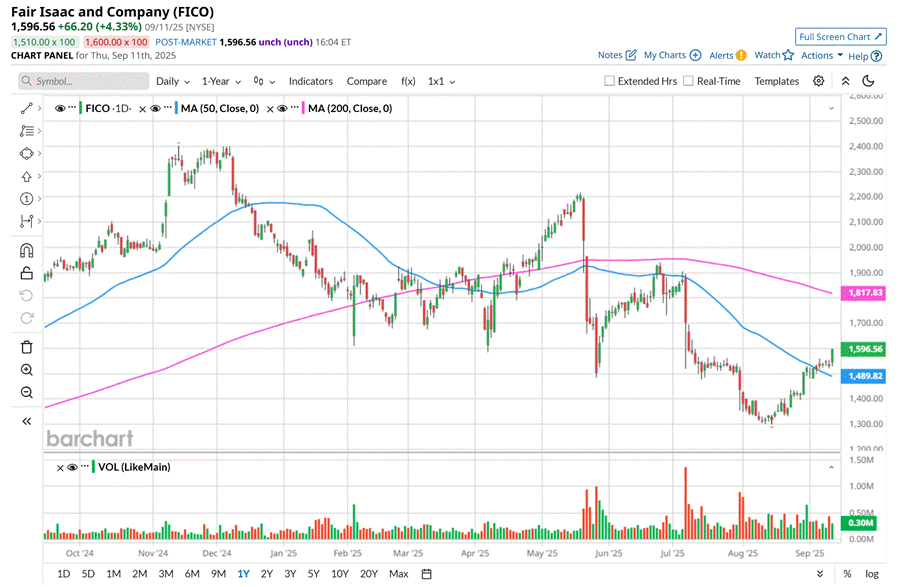Image resolution: width=903 pixels, height=587 pixels.
Task: Enable the Extended Hrs checkbox
Action: 609,81
